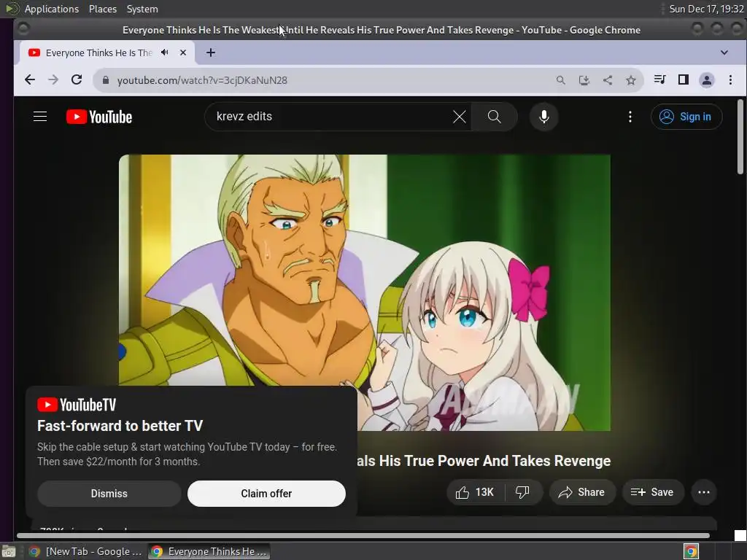Image resolution: width=747 pixels, height=560 pixels.
Task: Click the YouTubeTV logo in the promo
Action: pos(77,405)
